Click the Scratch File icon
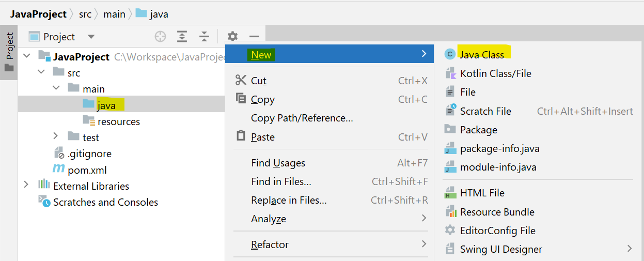Image resolution: width=644 pixels, height=261 pixels. tap(450, 111)
